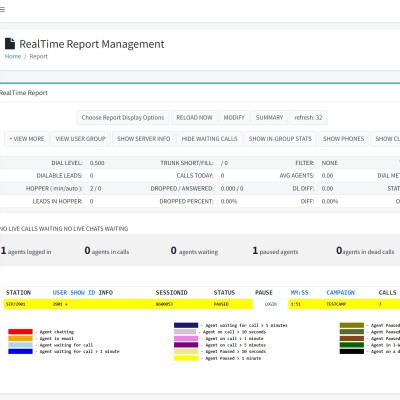Viewport: 400px width, 400px height.
Task: Click the '1 agents logged in' counter
Action: pyautogui.click(x=26, y=251)
